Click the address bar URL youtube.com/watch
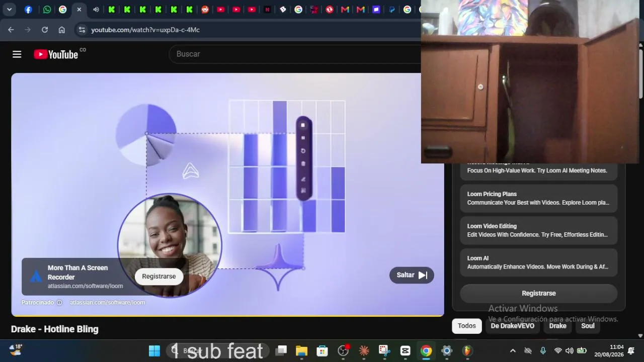The width and height of the screenshot is (644, 362). coord(145,30)
